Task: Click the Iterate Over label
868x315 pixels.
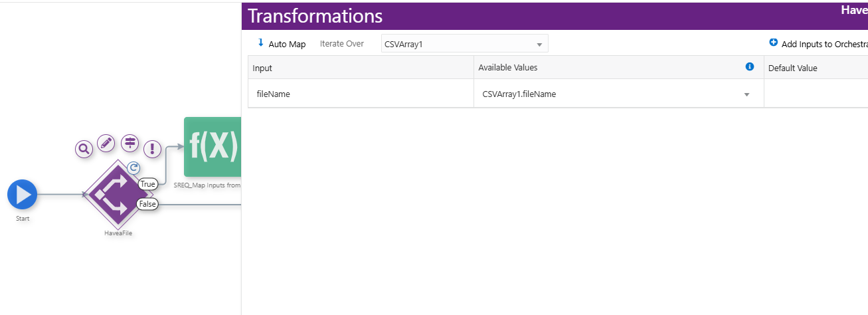Action: coord(342,44)
